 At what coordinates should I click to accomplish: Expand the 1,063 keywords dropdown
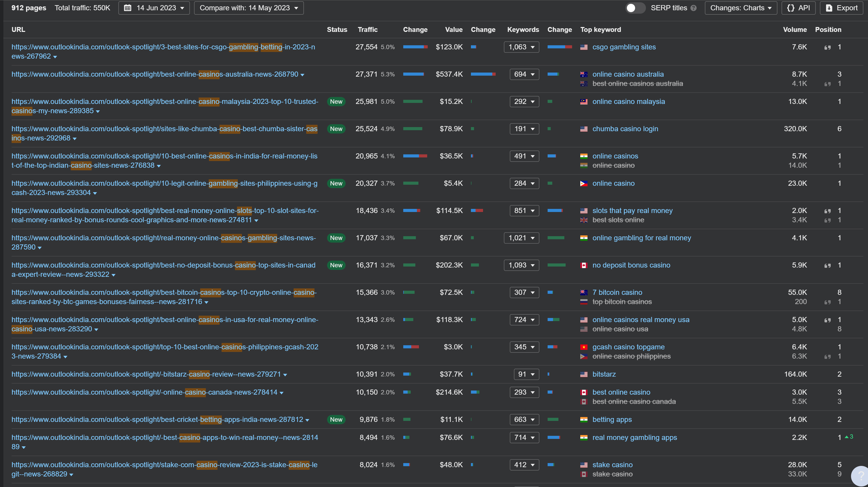[521, 47]
